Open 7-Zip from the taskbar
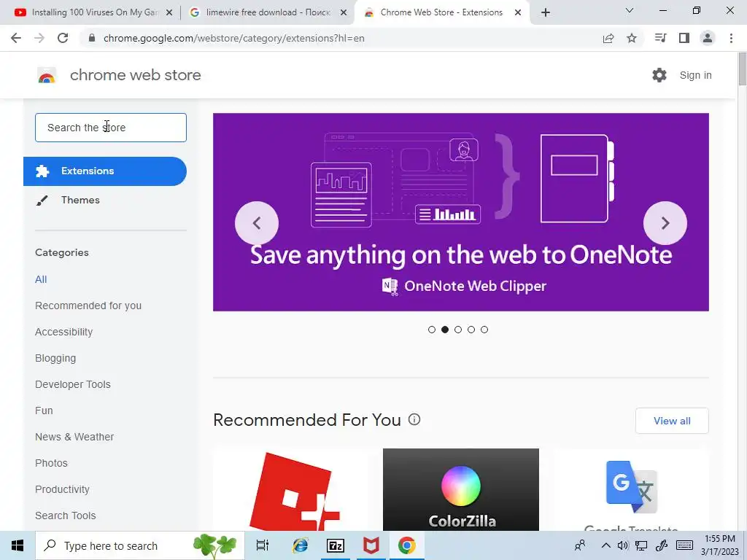This screenshot has width=747, height=560. (336, 545)
